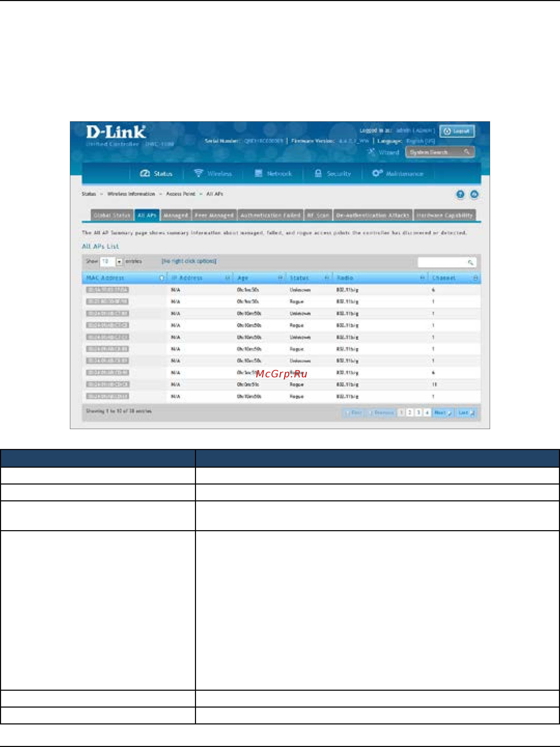560x747 pixels.
Task: Select page 1 in pagination
Action: (x=401, y=413)
